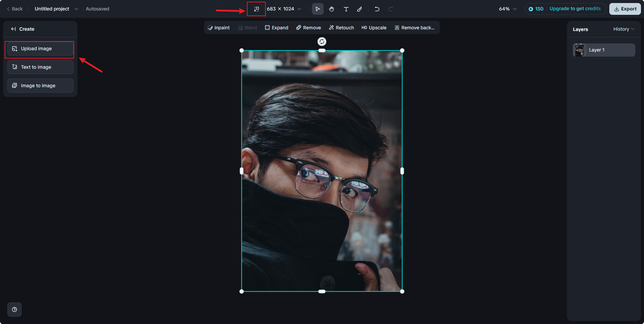Choose the Remove object tool
Viewport: 644px width, 324px height.
308,28
